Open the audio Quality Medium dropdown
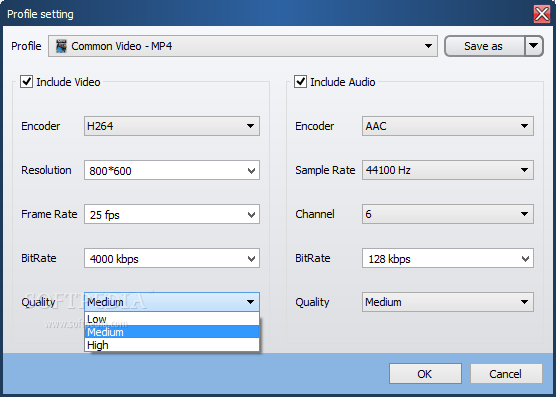 pos(447,302)
